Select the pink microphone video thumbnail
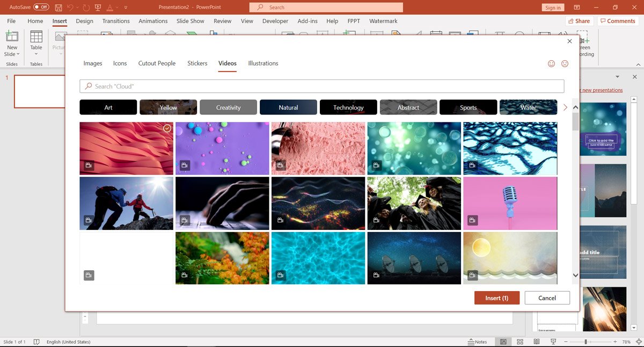 (x=510, y=203)
